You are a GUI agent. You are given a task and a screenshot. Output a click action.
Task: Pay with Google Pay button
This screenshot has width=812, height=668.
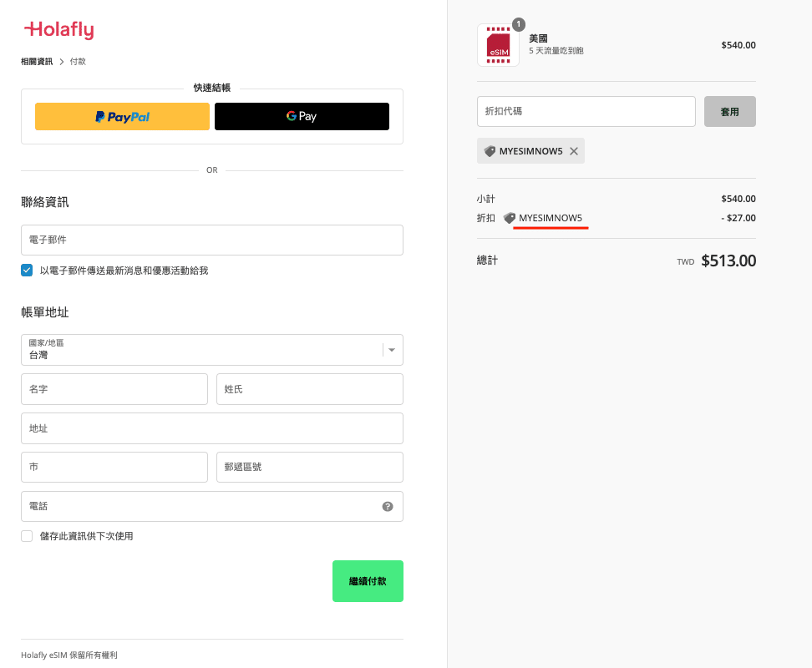pos(302,117)
